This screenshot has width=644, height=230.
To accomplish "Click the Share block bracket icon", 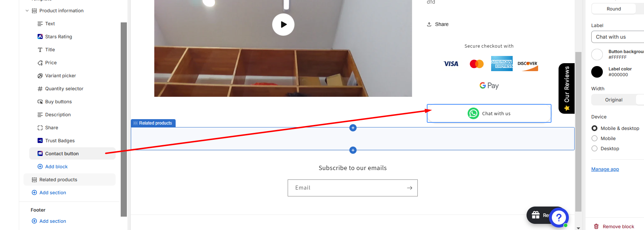I will pyautogui.click(x=40, y=128).
